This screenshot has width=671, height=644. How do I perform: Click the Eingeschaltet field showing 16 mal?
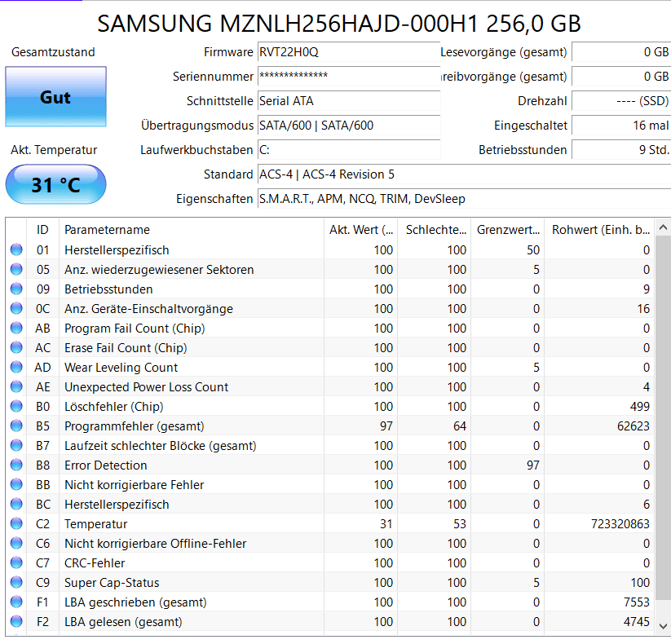coord(621,126)
